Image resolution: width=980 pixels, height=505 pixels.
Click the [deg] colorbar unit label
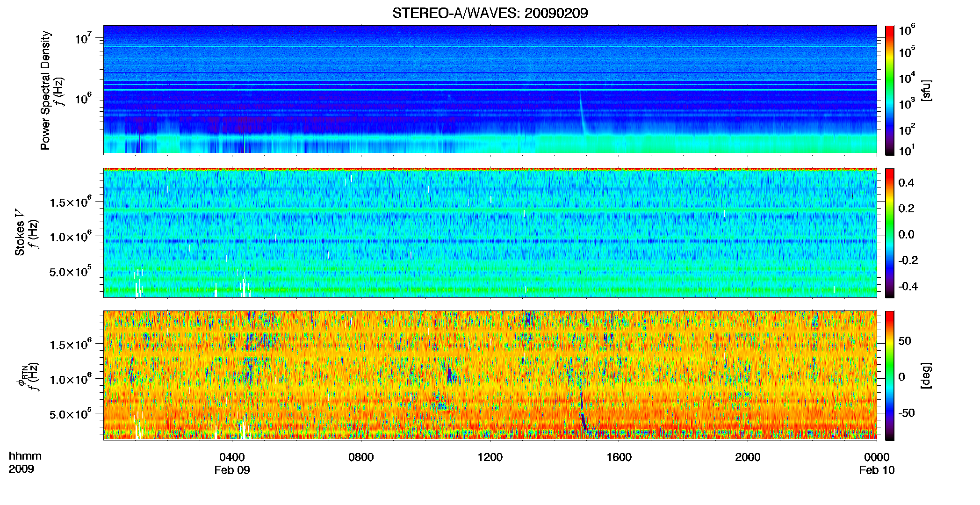[x=926, y=375]
